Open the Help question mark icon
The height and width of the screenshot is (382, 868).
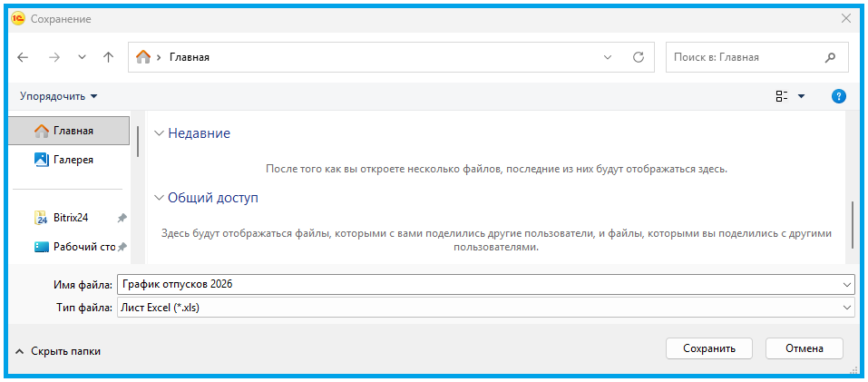pyautogui.click(x=838, y=96)
